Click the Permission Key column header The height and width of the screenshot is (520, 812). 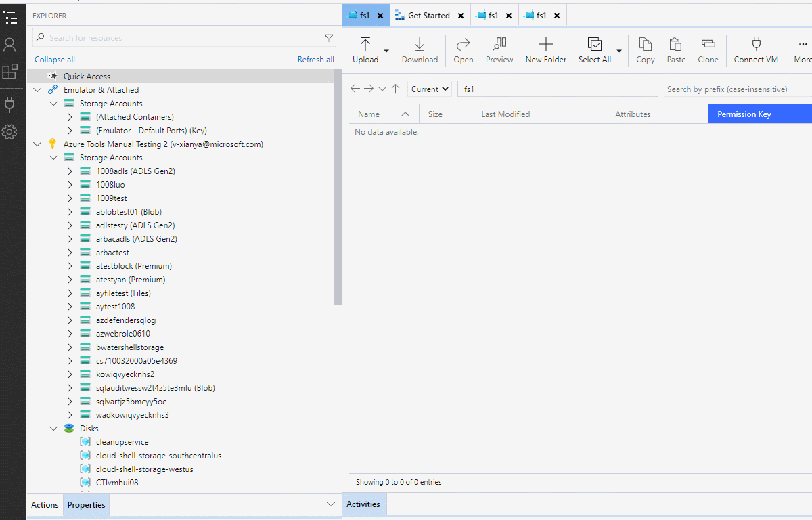[760, 114]
